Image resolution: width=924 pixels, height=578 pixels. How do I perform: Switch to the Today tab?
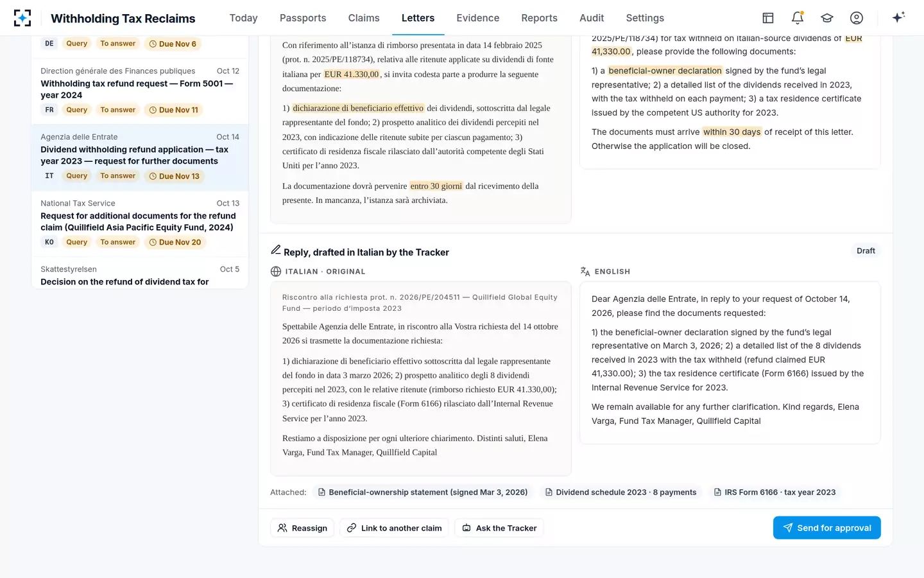243,18
